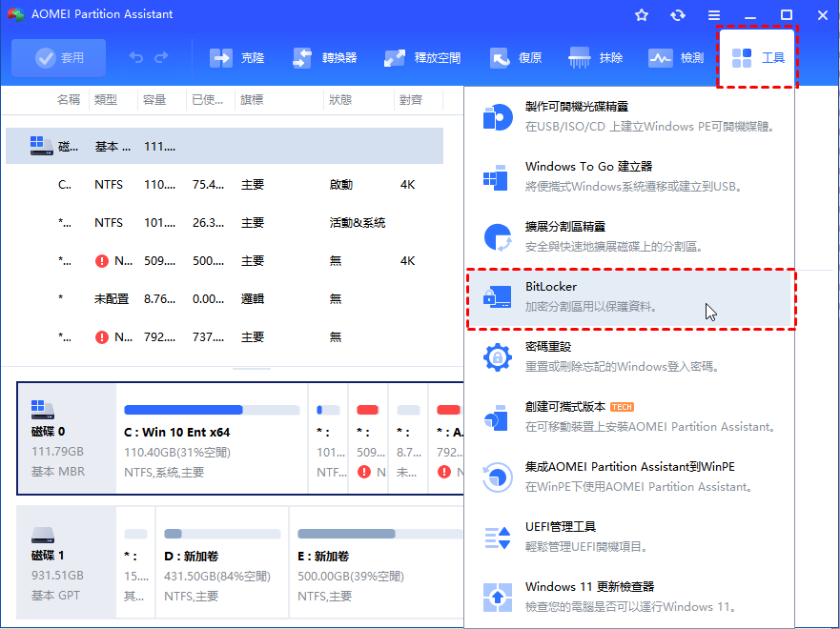This screenshot has width=840, height=629.
Task: Select BitLocker menu item
Action: (x=631, y=297)
